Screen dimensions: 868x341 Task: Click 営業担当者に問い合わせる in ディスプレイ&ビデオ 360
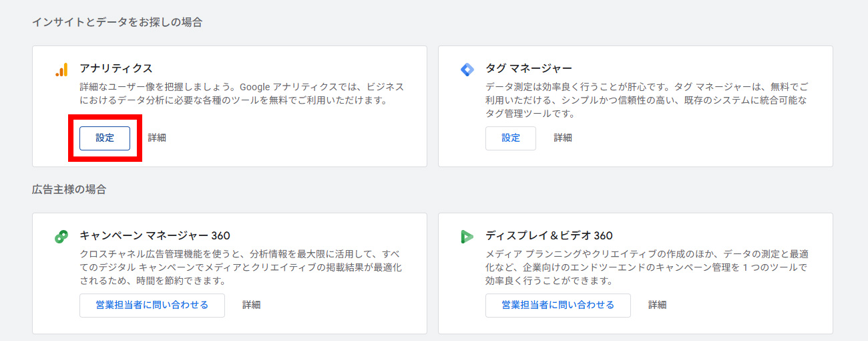558,306
